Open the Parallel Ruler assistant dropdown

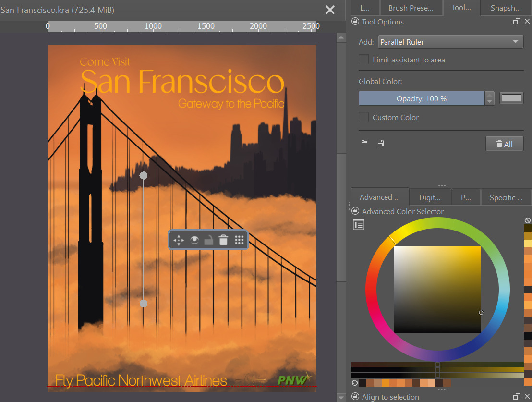[450, 42]
